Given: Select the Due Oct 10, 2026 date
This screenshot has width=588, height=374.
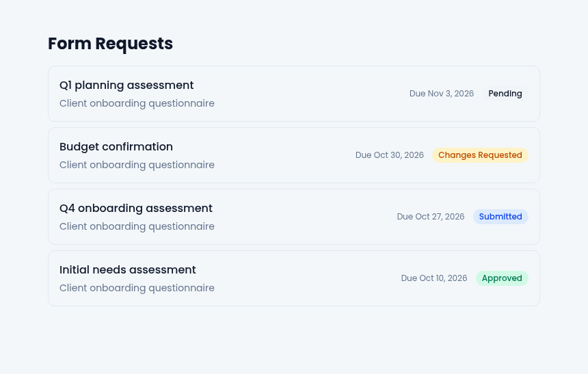Looking at the screenshot, I should [x=434, y=278].
